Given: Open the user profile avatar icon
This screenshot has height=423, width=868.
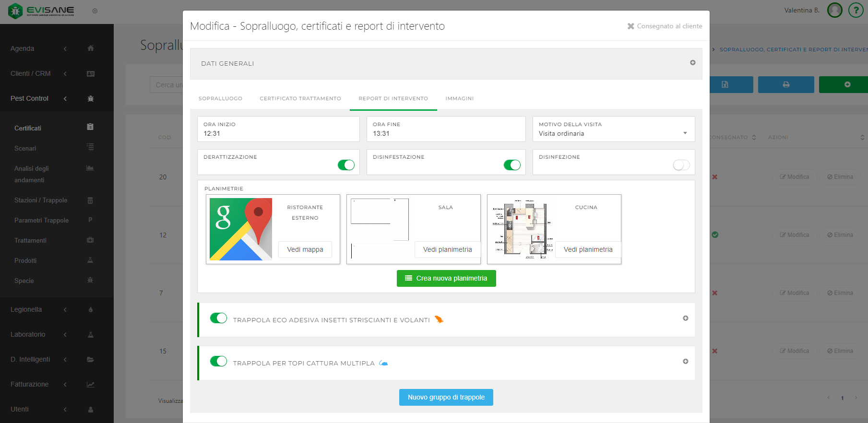Looking at the screenshot, I should (x=835, y=10).
